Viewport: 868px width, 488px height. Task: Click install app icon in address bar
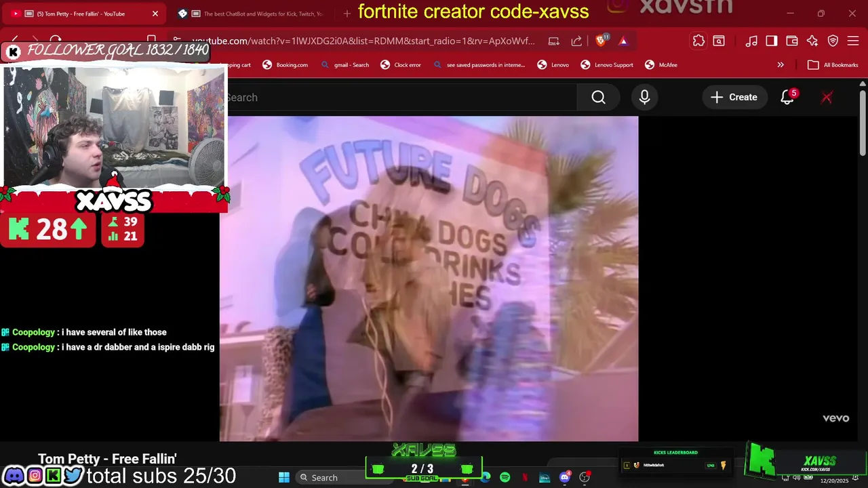click(x=554, y=41)
